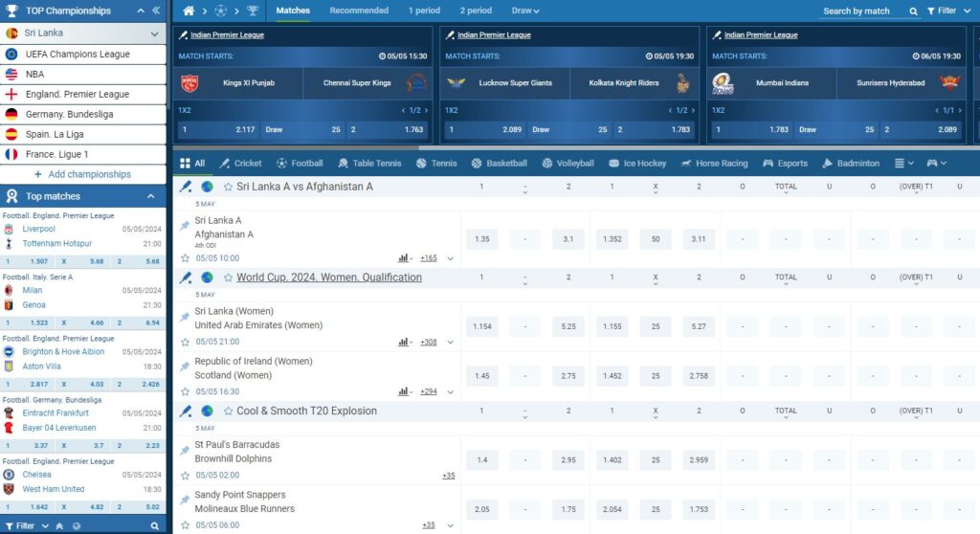Open Indian Premier League link on Mumbai Indians card
Viewport: 980px width, 534px height.
coord(761,35)
